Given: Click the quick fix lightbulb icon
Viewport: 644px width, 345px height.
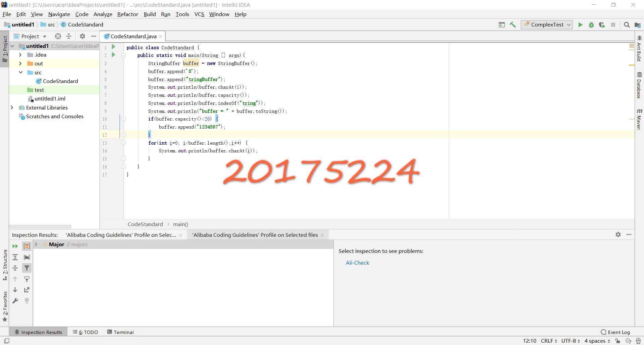Looking at the screenshot, I should click(27, 301).
